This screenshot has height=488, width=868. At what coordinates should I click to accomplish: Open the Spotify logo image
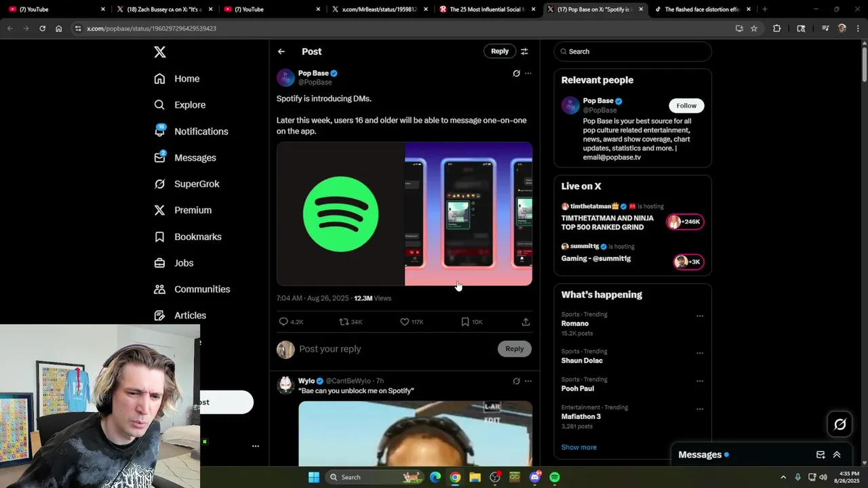(x=340, y=214)
